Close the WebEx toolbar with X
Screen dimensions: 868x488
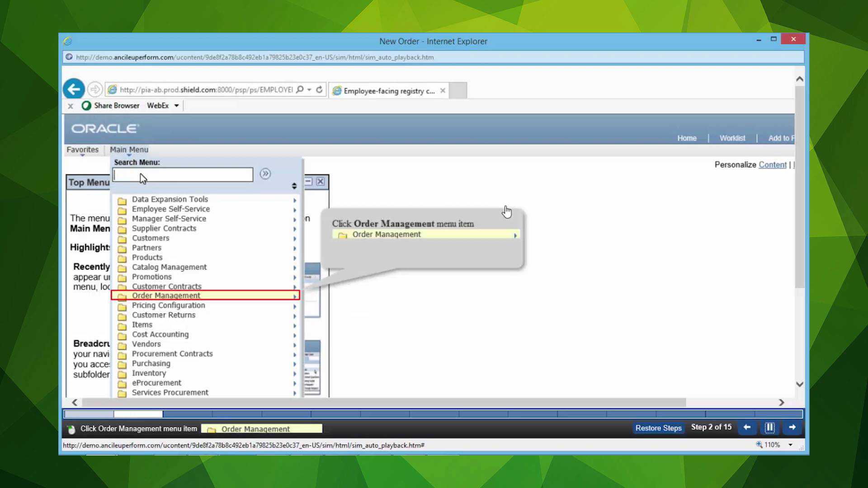click(71, 106)
